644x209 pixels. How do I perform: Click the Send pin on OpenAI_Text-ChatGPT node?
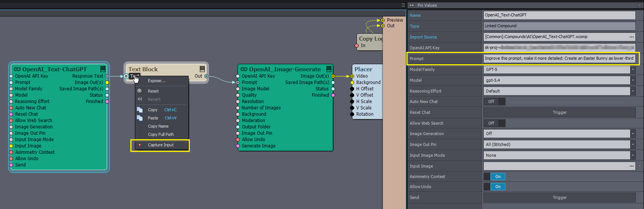click(x=11, y=165)
